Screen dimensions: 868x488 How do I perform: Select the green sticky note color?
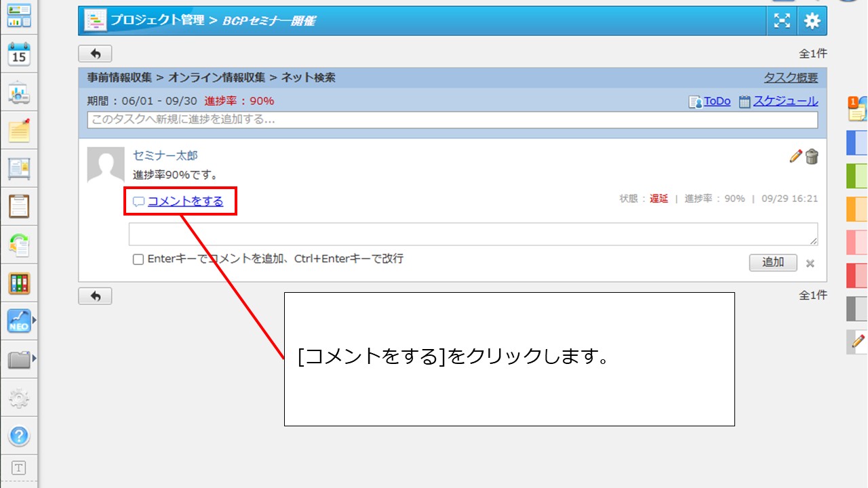pos(857,176)
